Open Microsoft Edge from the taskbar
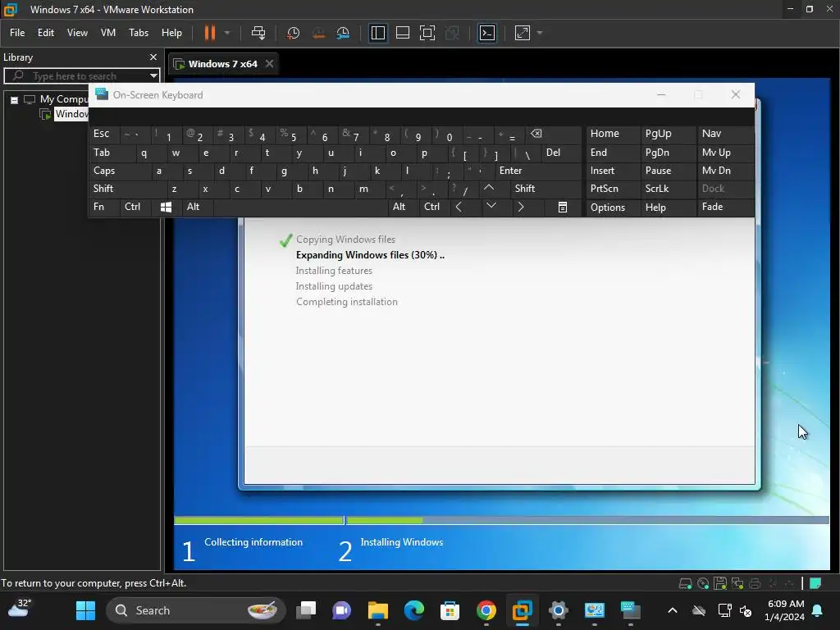This screenshot has width=840, height=630. pyautogui.click(x=413, y=610)
